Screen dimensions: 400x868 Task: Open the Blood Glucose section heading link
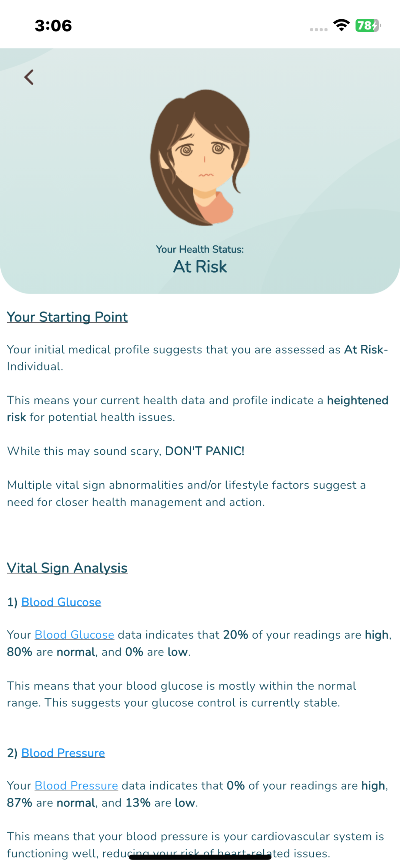pos(61,602)
